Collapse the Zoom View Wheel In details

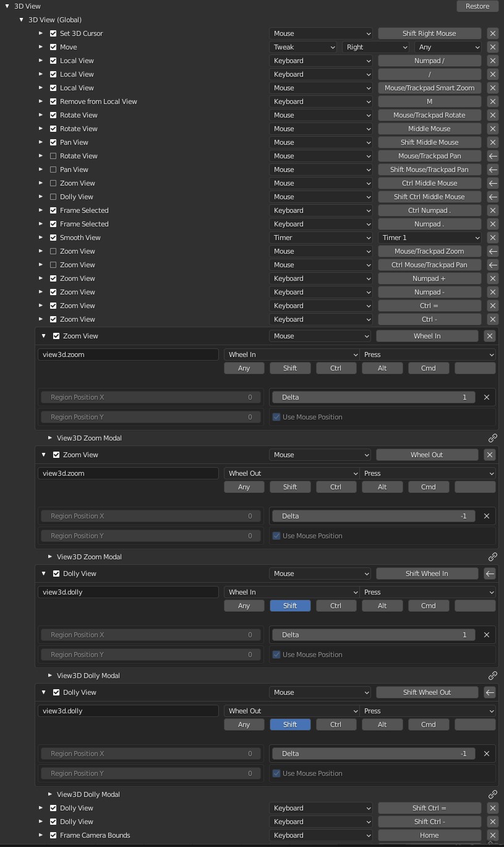coord(44,336)
